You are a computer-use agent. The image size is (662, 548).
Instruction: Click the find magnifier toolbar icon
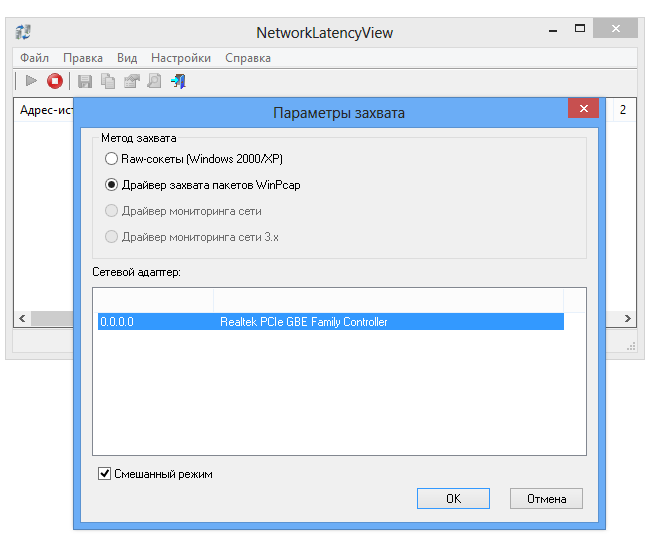click(155, 81)
